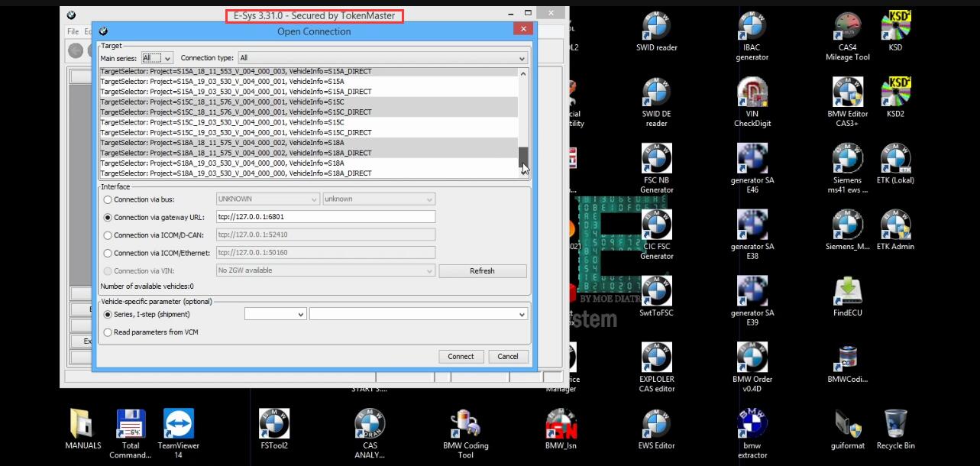
Task: Select target S15C_19_03_530 with VehicleInfo S15C_DIRECT
Action: (309, 132)
